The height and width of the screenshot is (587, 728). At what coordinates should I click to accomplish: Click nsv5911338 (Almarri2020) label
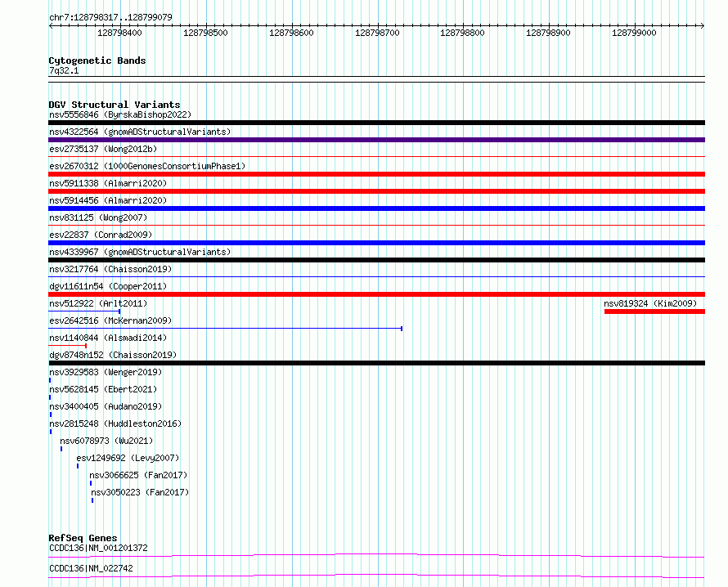(108, 183)
